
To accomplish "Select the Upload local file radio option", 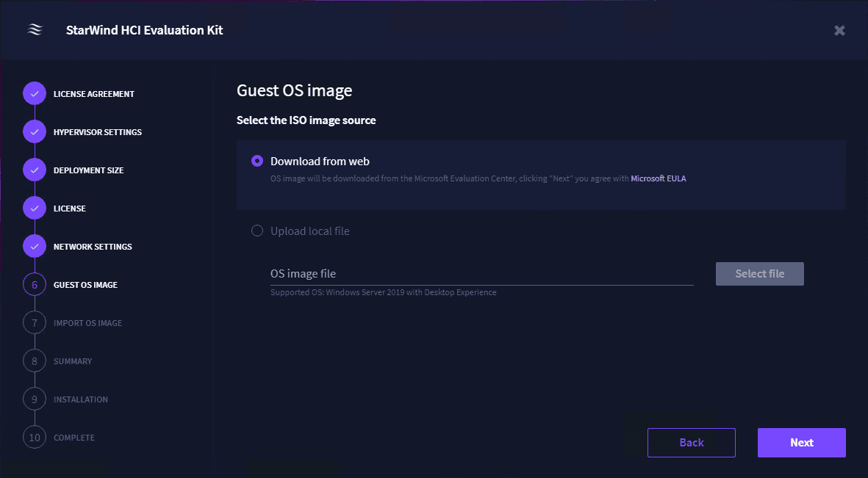I will point(257,231).
